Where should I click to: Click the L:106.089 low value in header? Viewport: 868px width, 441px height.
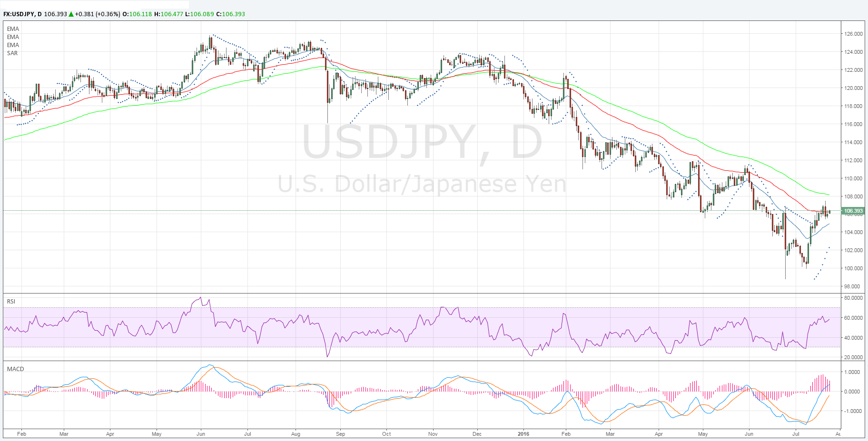pos(199,14)
